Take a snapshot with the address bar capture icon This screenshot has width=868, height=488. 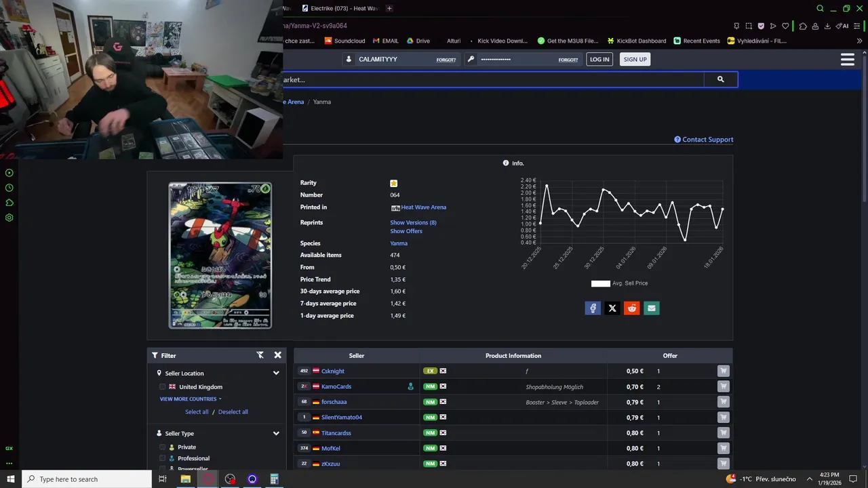[749, 26]
